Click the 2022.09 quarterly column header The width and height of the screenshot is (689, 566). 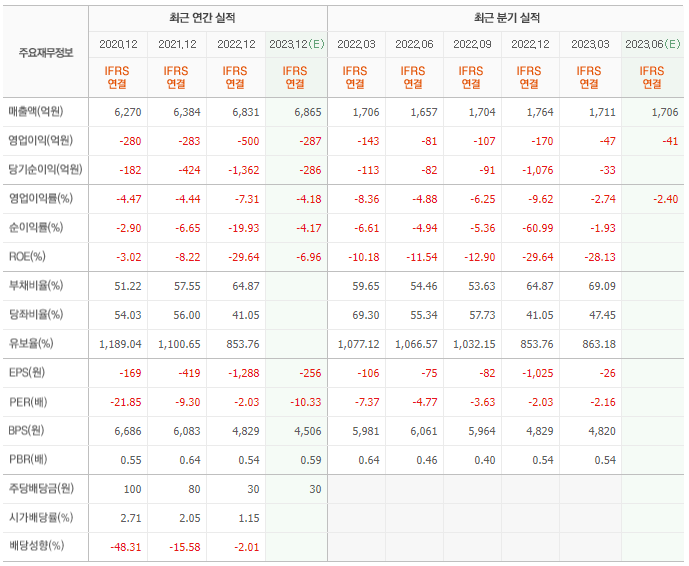tap(472, 44)
